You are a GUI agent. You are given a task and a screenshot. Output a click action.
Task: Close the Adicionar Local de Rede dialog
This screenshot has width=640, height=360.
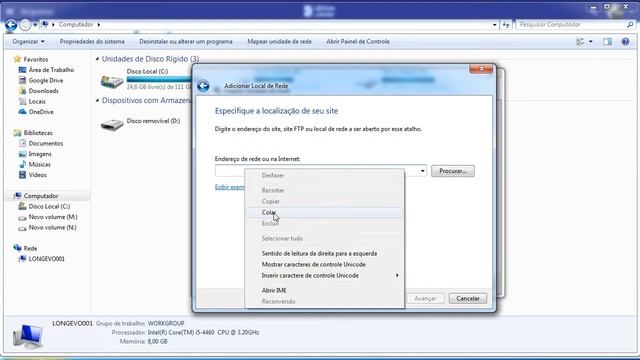(x=481, y=69)
